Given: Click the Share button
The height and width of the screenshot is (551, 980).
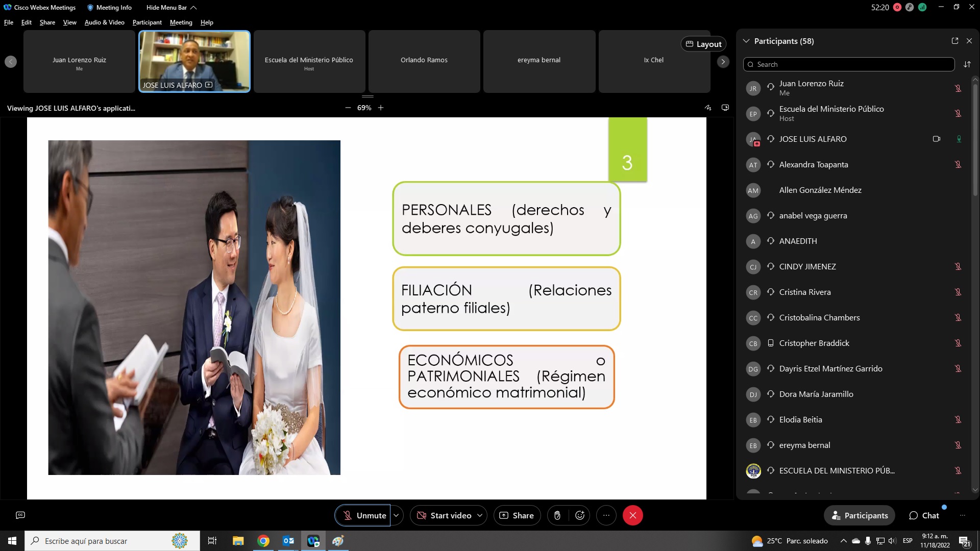Looking at the screenshot, I should point(517,515).
